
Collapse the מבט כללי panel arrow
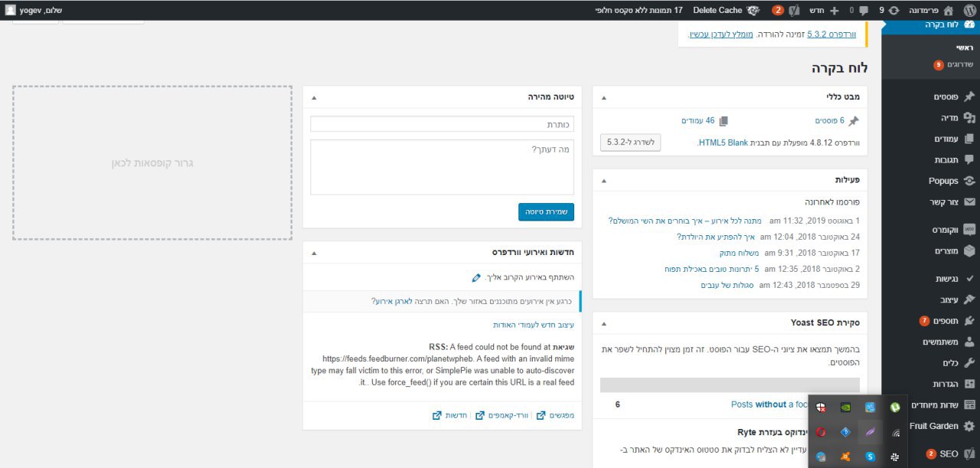(x=604, y=97)
